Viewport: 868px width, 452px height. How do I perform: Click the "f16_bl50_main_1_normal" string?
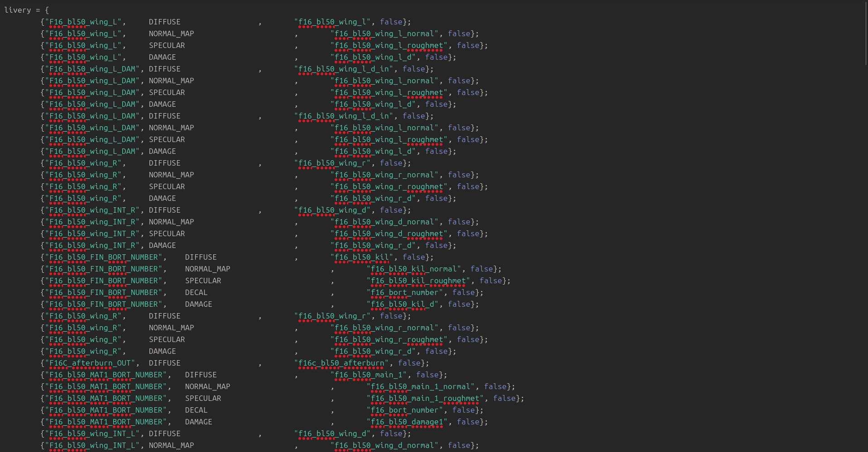(x=421, y=386)
